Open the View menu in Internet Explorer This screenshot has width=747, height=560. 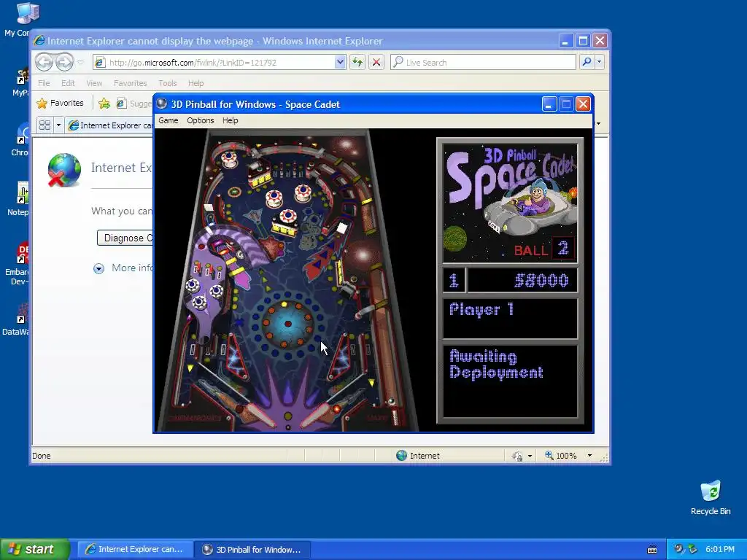94,83
